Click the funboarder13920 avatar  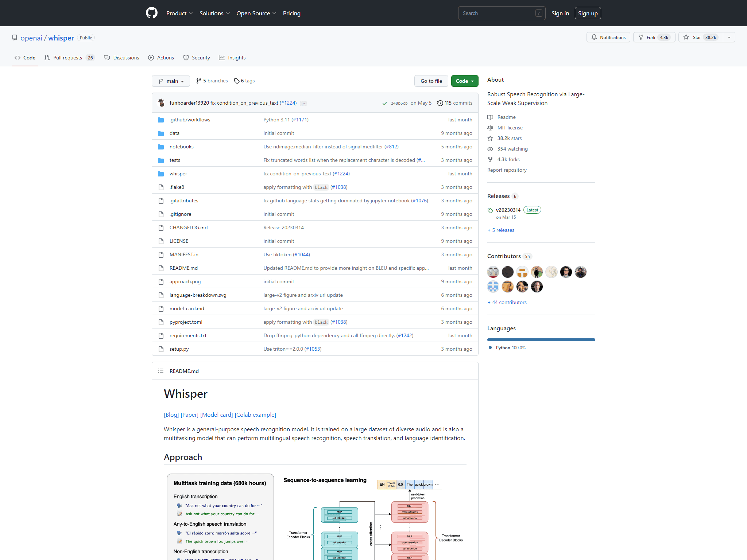pos(161,103)
